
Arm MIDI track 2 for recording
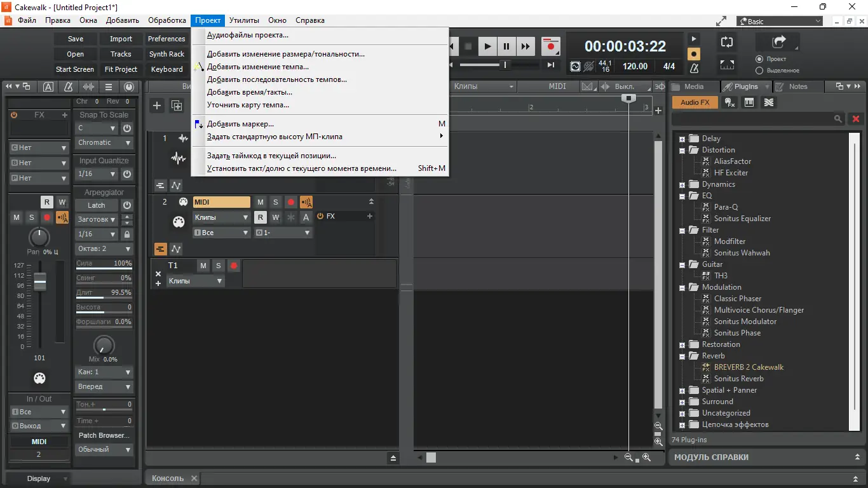tap(291, 202)
